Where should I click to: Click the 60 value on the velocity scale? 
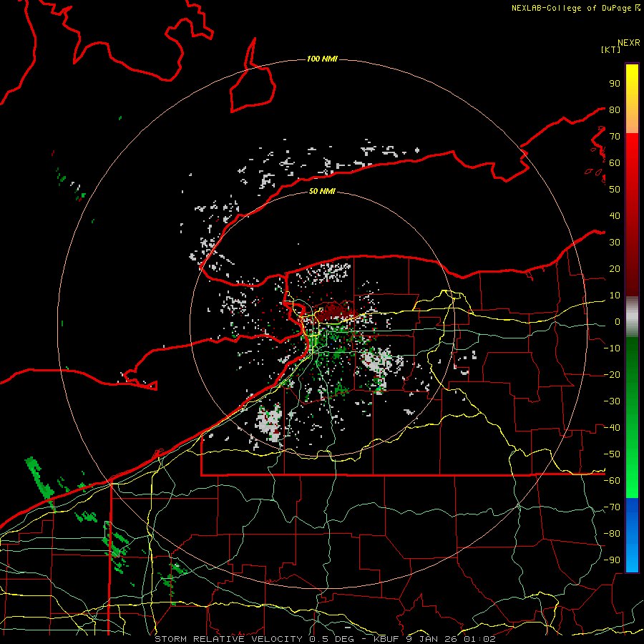pyautogui.click(x=615, y=162)
